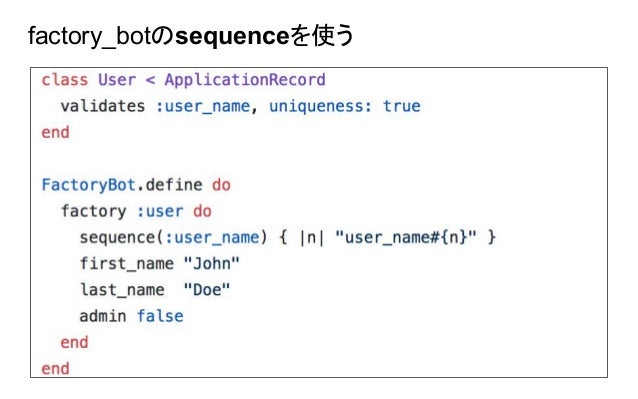
Task: Click the slide title text factory_botのsequenceを使う
Action: tap(191, 36)
